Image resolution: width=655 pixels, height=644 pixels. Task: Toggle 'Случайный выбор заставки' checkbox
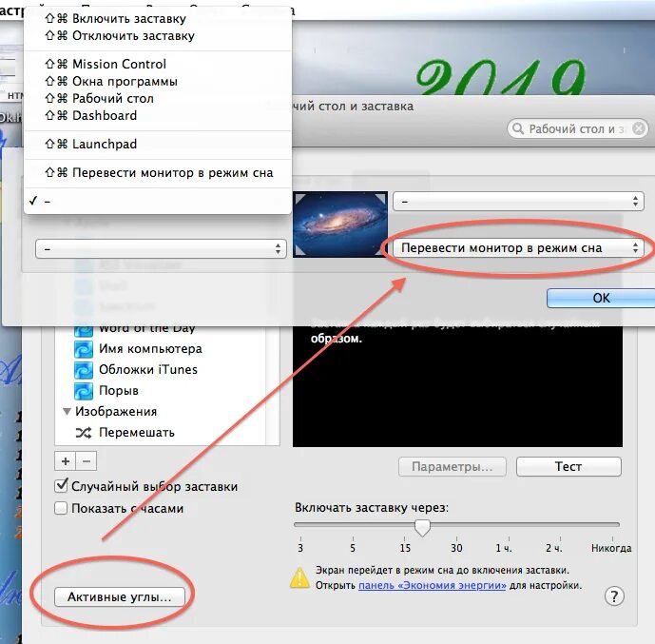(61, 485)
